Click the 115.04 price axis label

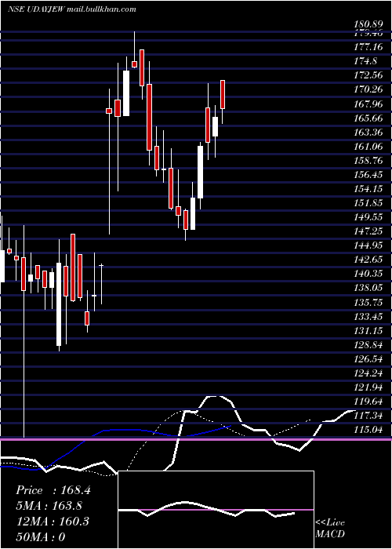[x=368, y=429]
